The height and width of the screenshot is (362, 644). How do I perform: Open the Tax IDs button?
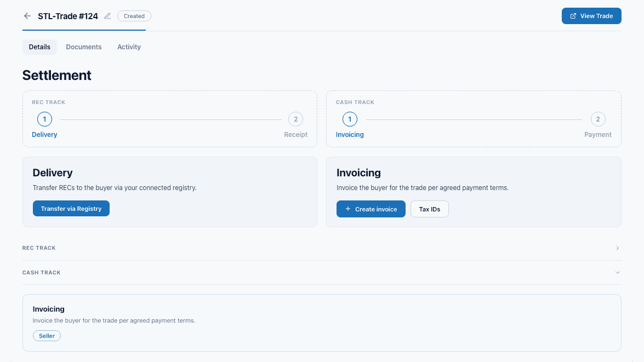coord(430,209)
